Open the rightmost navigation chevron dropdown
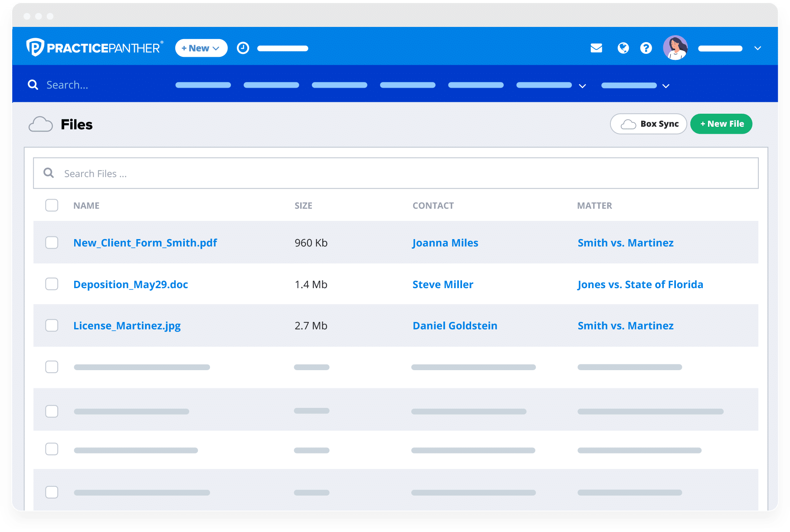The height and width of the screenshot is (532, 790). point(665,86)
